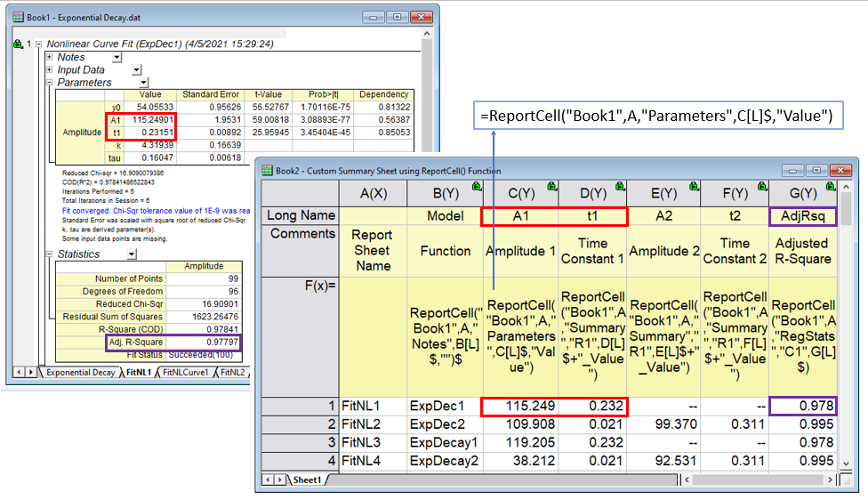Screen dimensions: 868x500
Task: Click the green lock icon on column B(Y)
Action: [477, 186]
